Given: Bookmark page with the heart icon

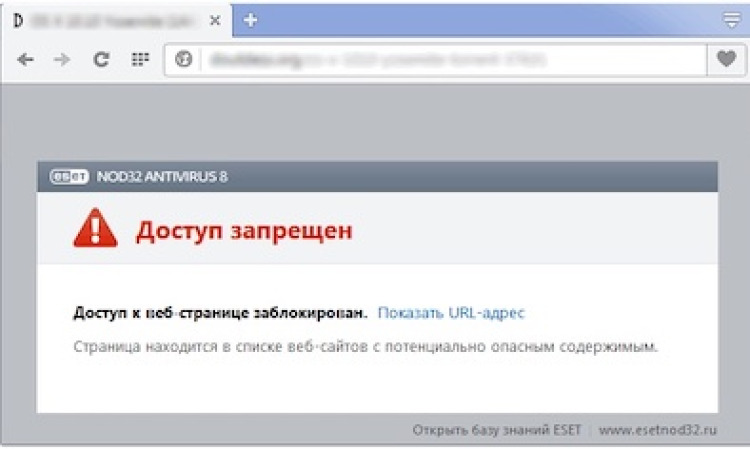Looking at the screenshot, I should pos(726,59).
